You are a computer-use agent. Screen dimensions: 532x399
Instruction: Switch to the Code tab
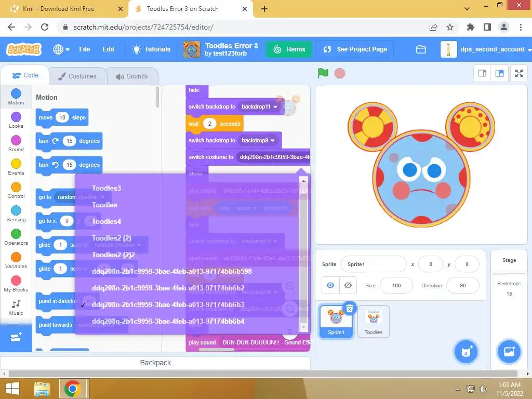click(25, 75)
